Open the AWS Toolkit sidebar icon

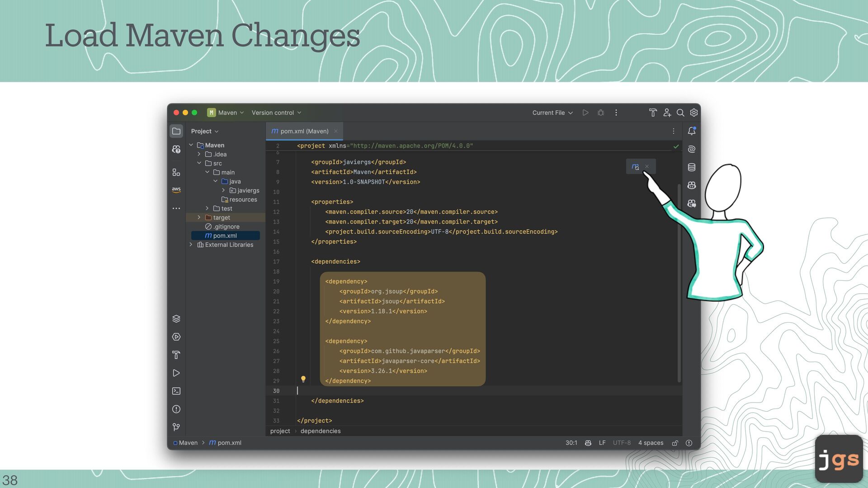pyautogui.click(x=176, y=190)
